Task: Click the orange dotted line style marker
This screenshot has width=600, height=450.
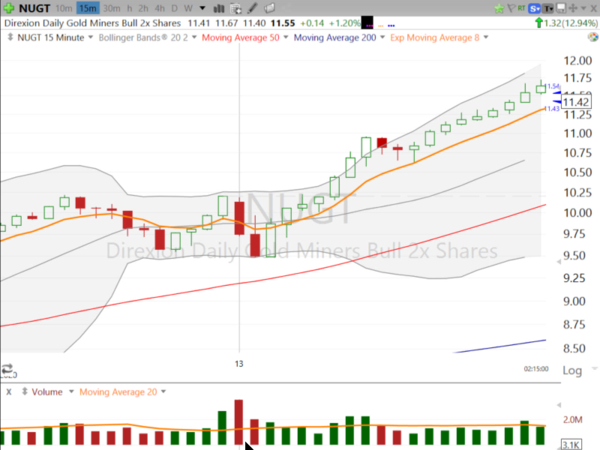Action: 380,26
